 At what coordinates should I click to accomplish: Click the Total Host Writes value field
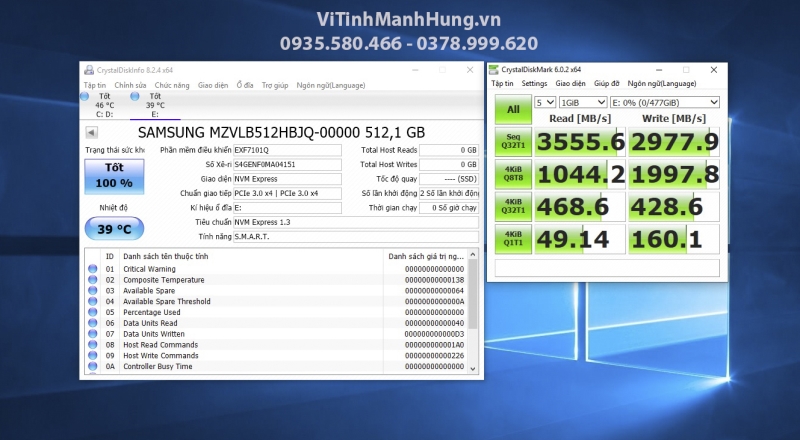(x=449, y=164)
